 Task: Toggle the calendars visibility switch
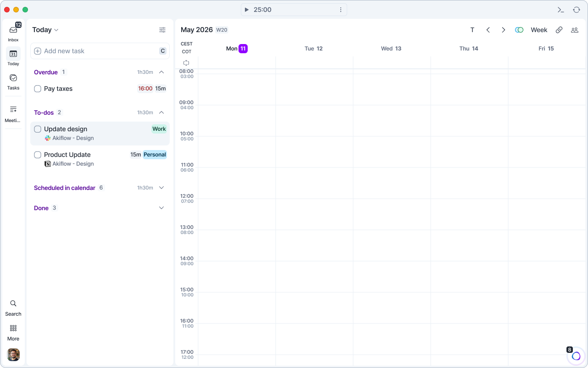pyautogui.click(x=519, y=30)
